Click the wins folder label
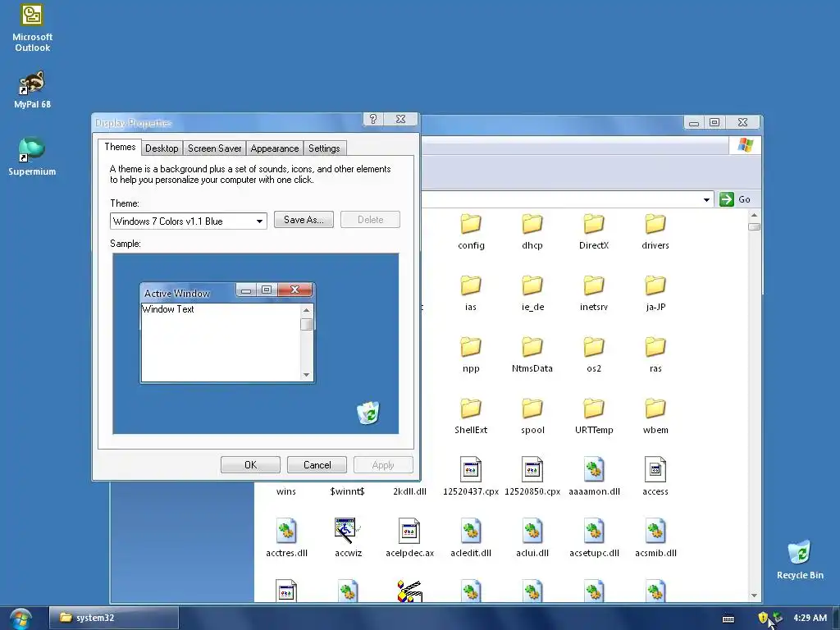Viewport: 840px width, 630px height. point(286,491)
